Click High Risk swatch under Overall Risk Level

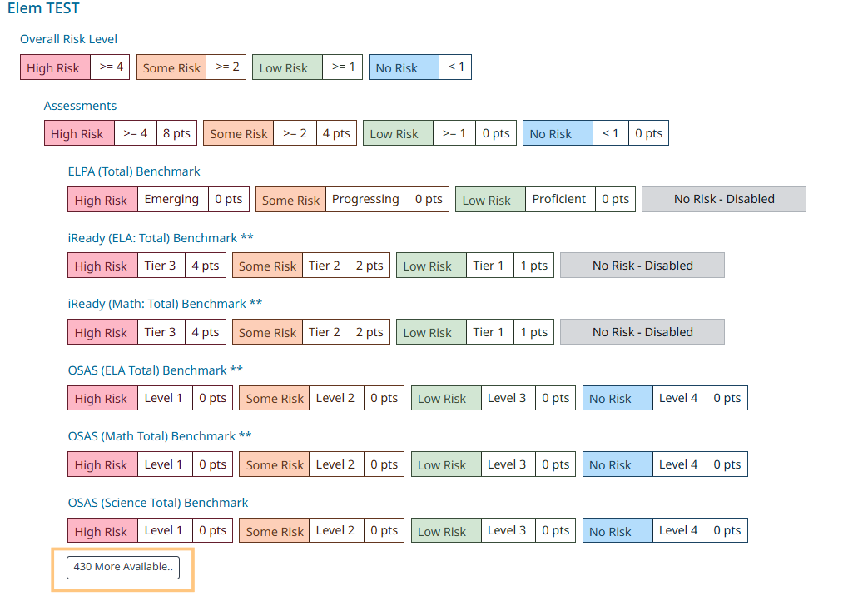pyautogui.click(x=55, y=68)
